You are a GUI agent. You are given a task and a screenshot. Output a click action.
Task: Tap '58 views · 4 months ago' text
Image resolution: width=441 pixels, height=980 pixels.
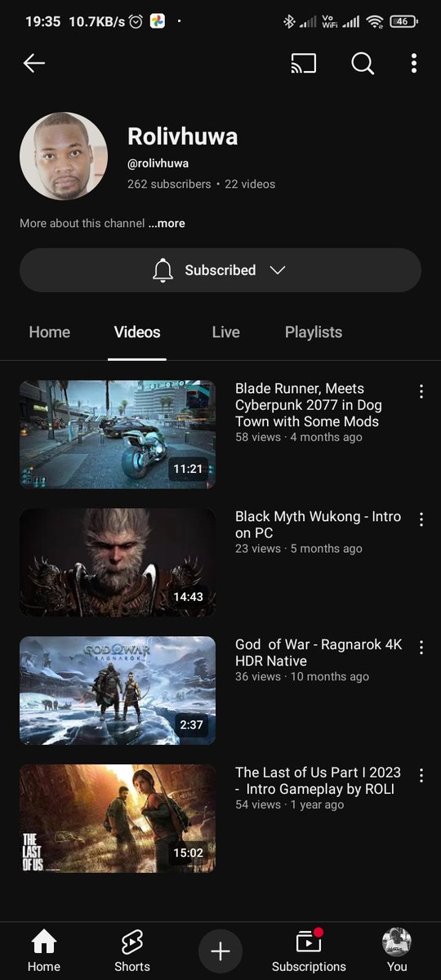[x=299, y=437]
